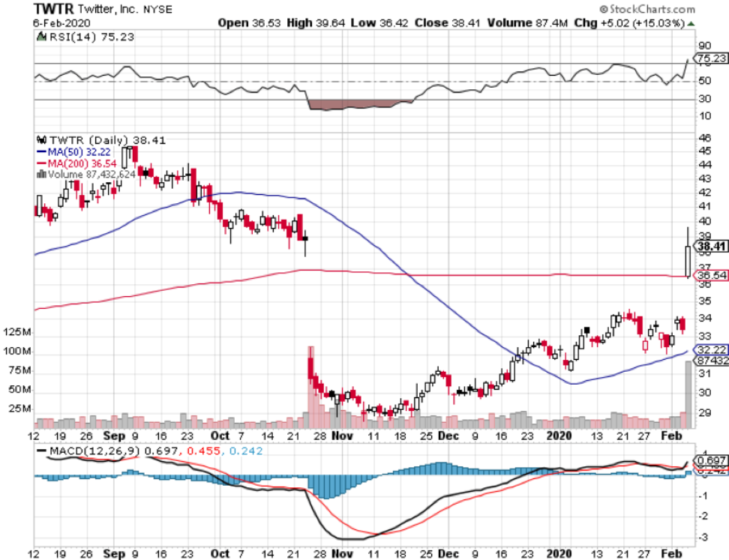Click the Chg +5.02 (+15.03%) value
The width and height of the screenshot is (729, 560).
(x=629, y=22)
